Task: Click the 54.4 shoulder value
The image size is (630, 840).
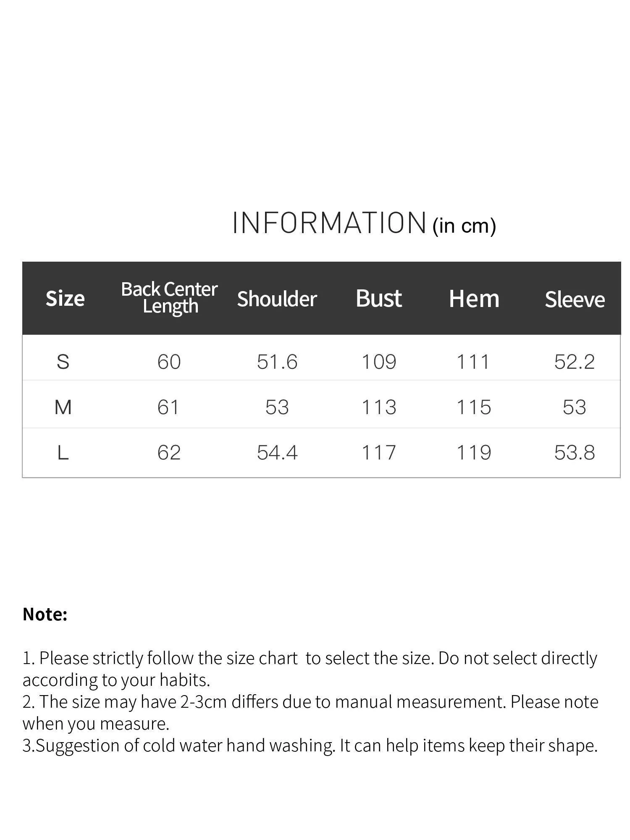Action: tap(277, 453)
